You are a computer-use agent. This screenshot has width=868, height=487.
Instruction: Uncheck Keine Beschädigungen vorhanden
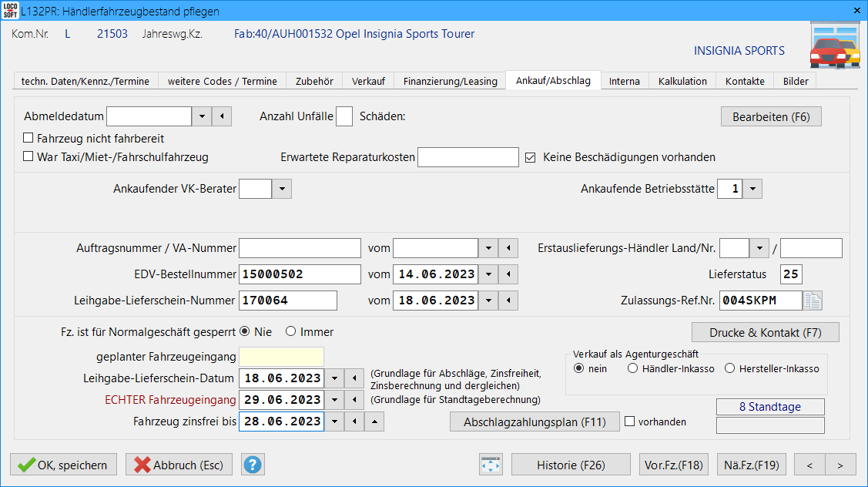tap(530, 157)
